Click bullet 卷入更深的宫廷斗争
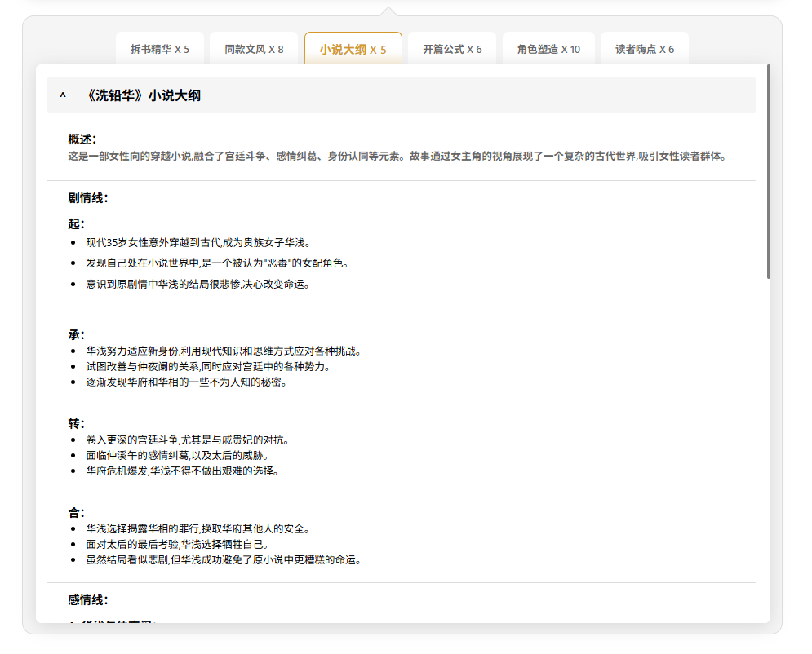This screenshot has width=812, height=654. click(188, 440)
